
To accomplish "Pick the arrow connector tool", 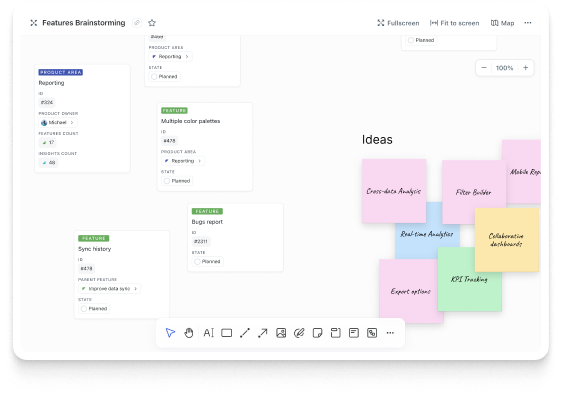I will pyautogui.click(x=263, y=333).
